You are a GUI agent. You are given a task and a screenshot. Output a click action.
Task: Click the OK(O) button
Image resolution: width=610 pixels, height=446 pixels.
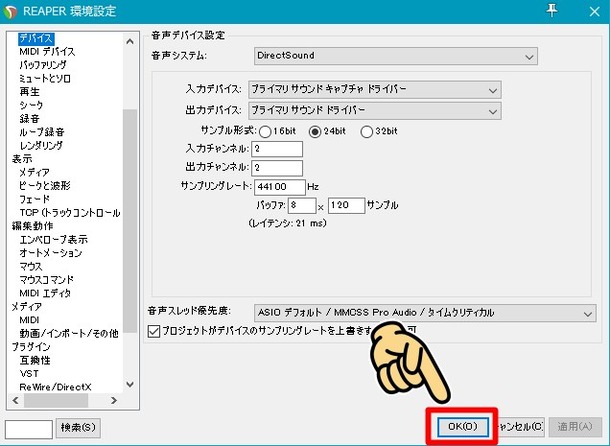point(463,427)
